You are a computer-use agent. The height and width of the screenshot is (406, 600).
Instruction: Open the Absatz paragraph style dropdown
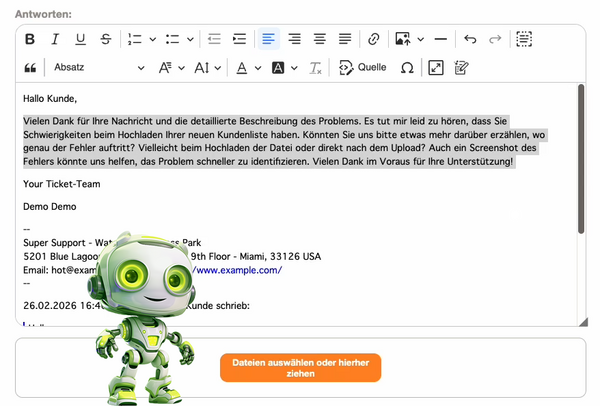97,68
